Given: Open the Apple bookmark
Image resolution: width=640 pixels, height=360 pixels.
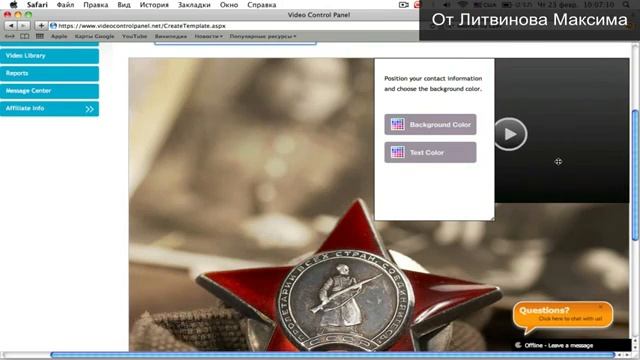Looking at the screenshot, I should [x=59, y=36].
